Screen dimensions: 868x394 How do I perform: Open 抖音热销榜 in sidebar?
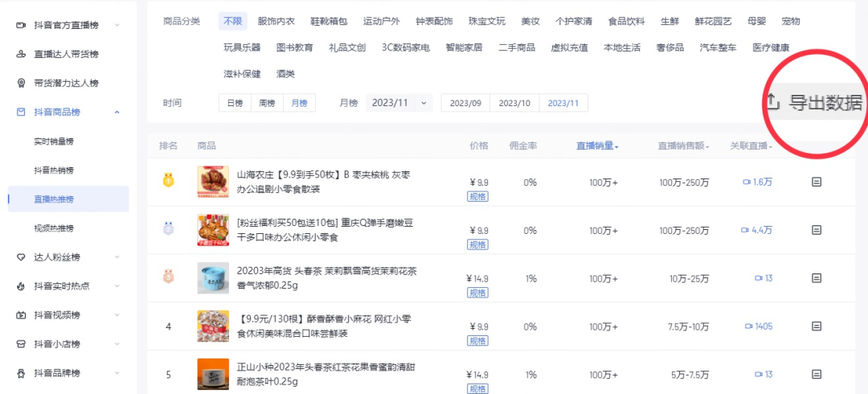(x=54, y=170)
